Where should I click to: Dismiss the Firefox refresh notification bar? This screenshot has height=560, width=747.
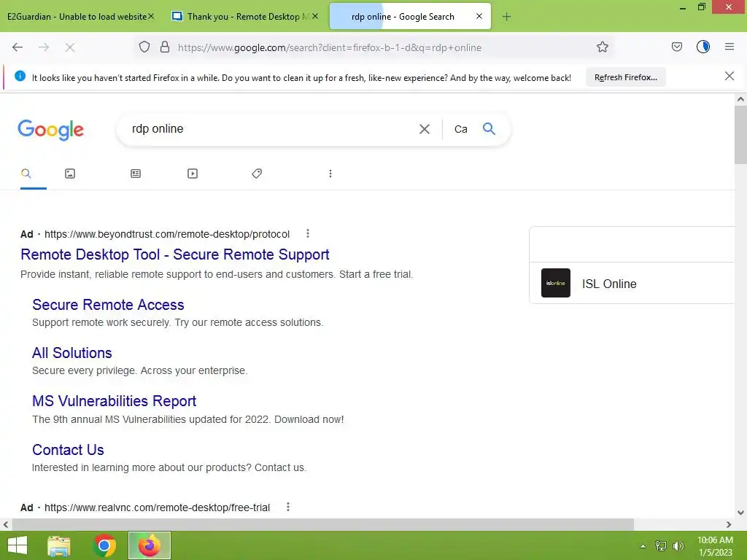point(729,76)
